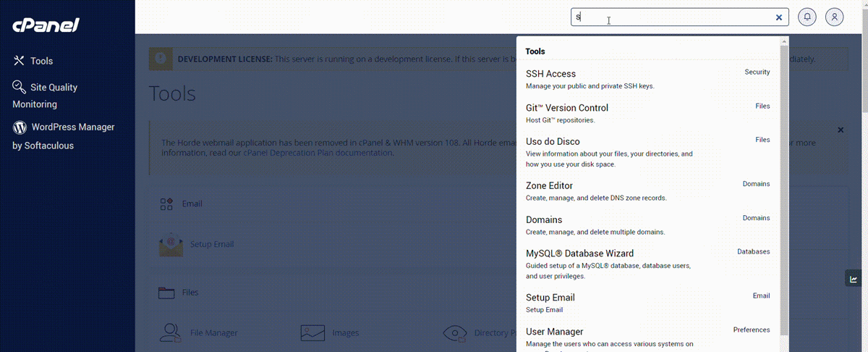Open File Manager link

point(214,333)
